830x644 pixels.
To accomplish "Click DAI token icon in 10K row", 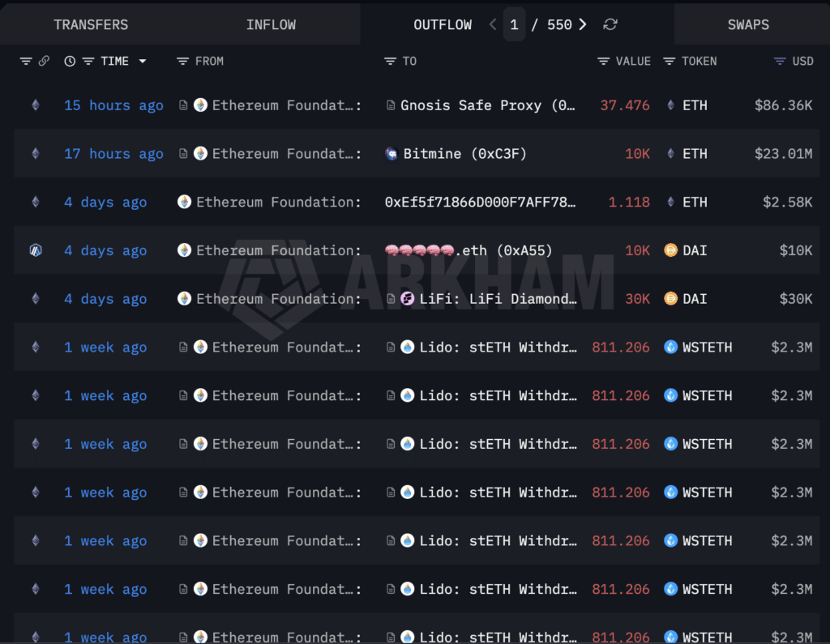I will (x=670, y=250).
